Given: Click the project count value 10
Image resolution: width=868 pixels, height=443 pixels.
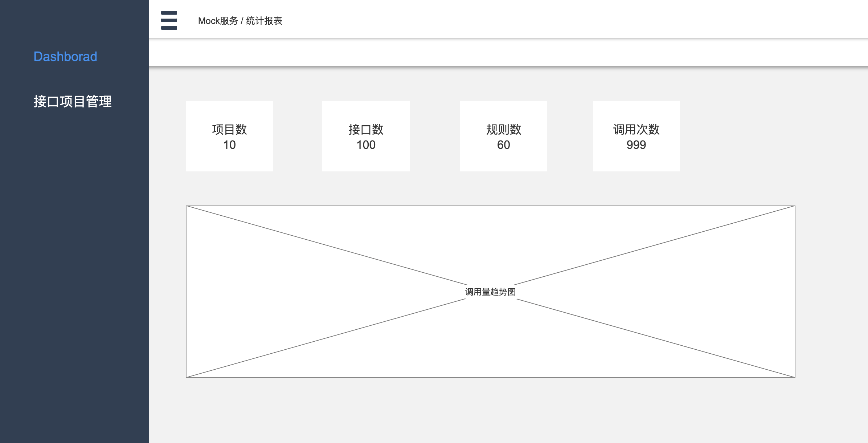Looking at the screenshot, I should pos(229,145).
